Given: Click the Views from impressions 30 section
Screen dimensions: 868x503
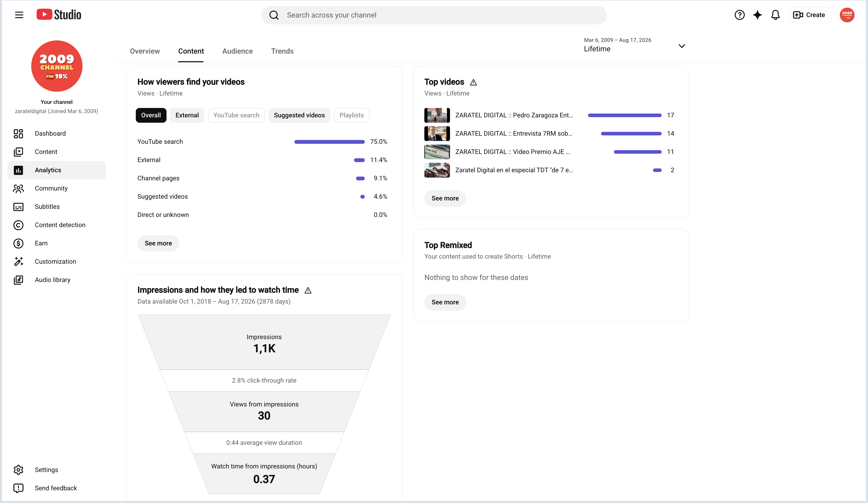Looking at the screenshot, I should [x=264, y=411].
